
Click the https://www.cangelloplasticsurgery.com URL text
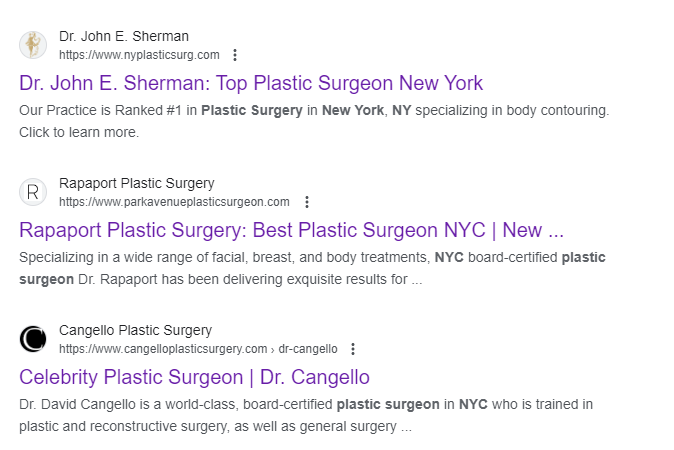point(163,349)
